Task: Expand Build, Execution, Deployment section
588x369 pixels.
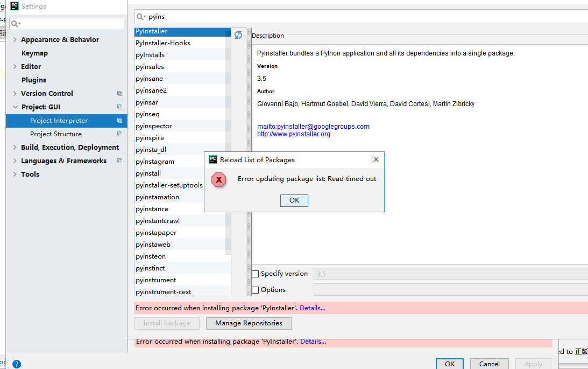Action: [15, 148]
